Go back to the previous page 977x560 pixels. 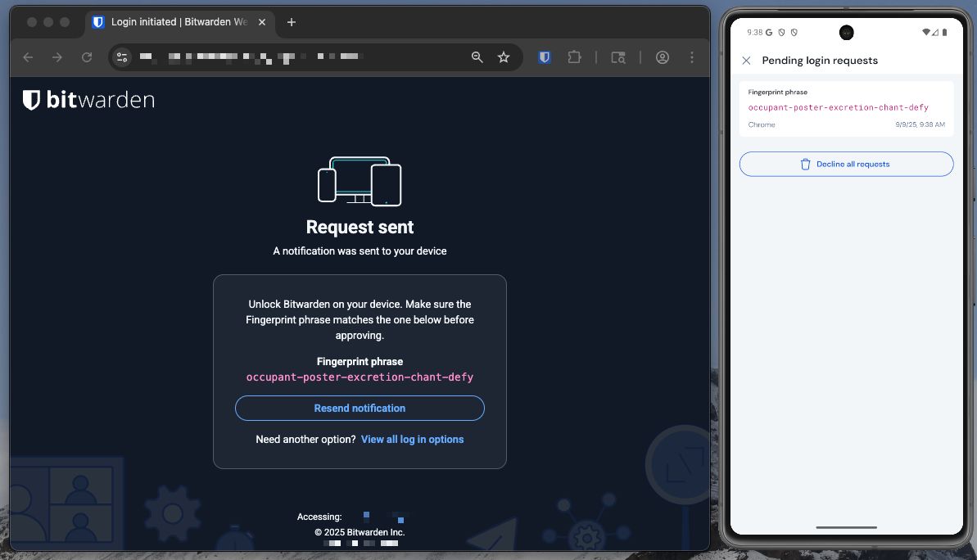28,57
